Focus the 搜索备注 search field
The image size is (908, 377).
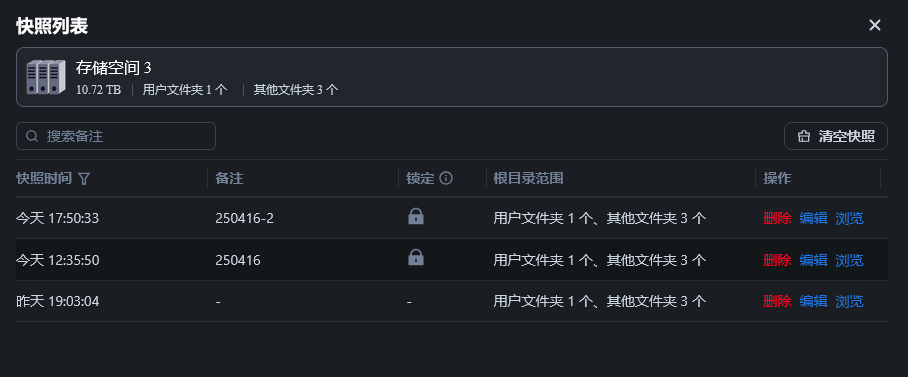coord(116,136)
